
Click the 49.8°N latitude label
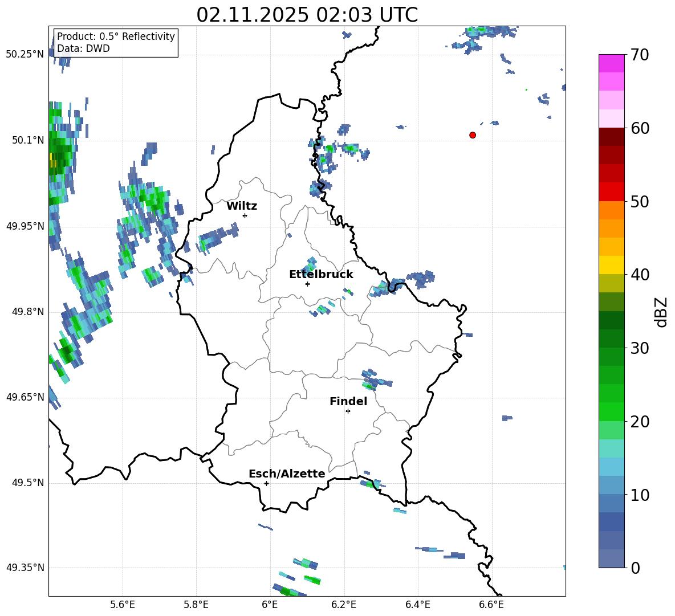coord(28,312)
